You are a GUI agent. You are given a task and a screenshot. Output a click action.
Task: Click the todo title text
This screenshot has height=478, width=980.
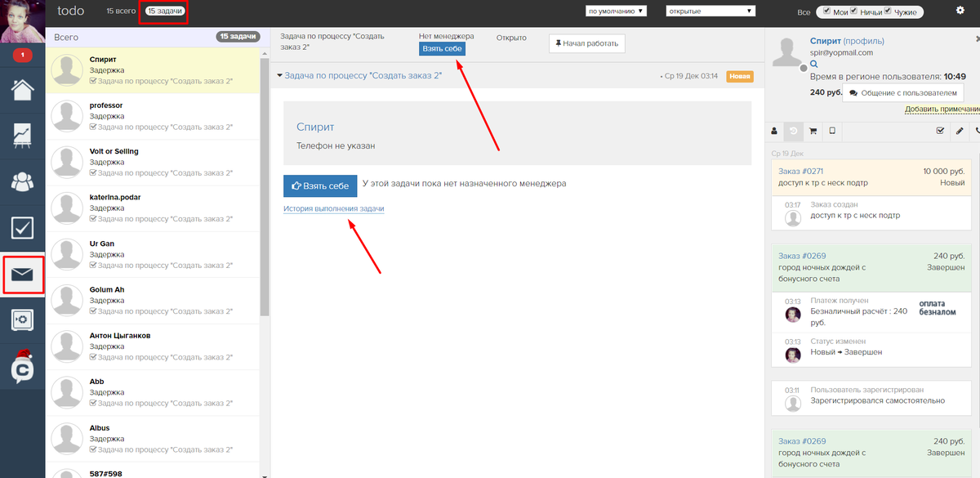point(71,11)
